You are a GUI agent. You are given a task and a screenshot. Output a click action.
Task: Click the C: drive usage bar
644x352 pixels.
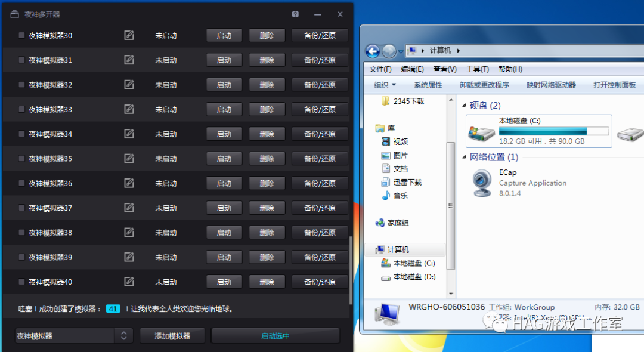(553, 130)
